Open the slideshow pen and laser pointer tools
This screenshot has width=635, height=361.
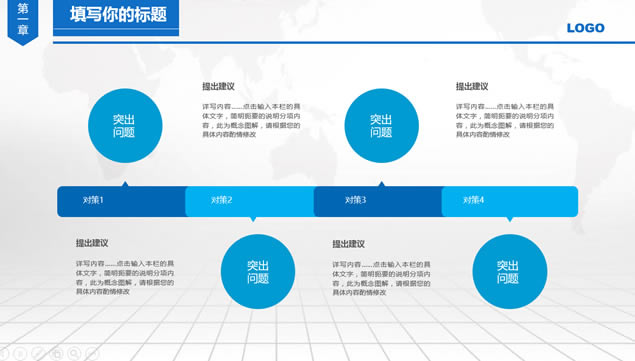click(x=37, y=354)
